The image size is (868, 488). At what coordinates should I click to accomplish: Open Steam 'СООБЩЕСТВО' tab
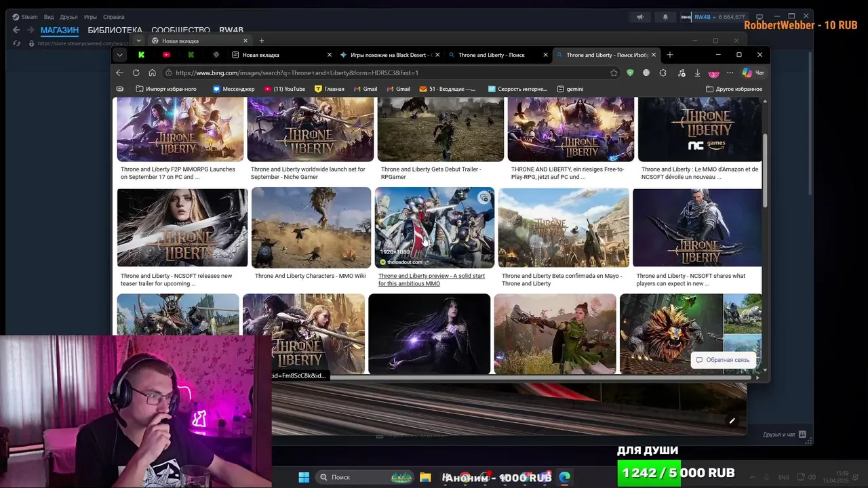tap(180, 30)
